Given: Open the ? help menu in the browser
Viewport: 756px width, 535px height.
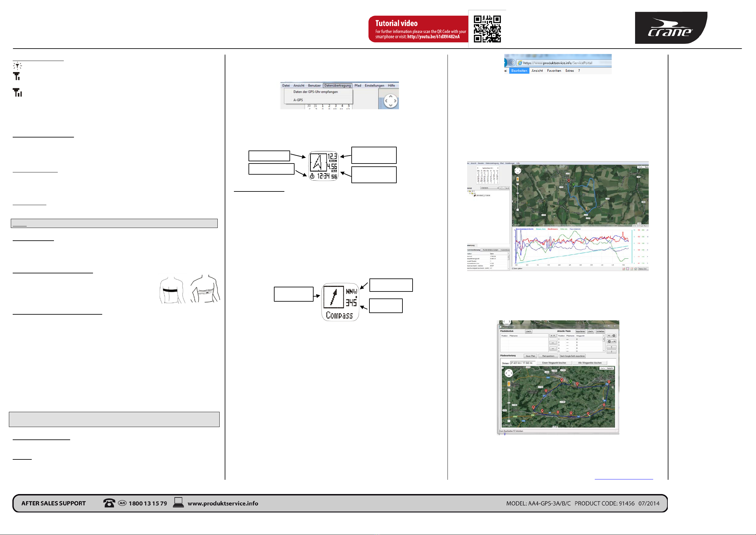Looking at the screenshot, I should click(x=579, y=70).
